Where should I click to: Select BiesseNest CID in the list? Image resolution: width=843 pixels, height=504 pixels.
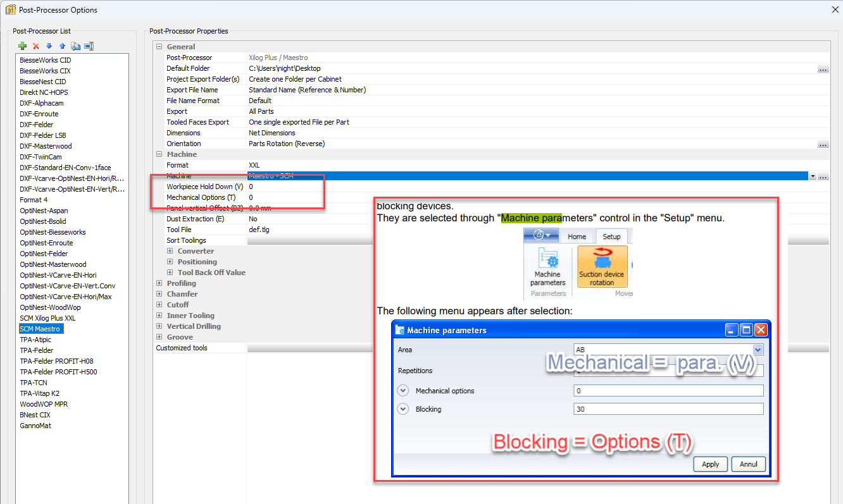pyautogui.click(x=42, y=82)
